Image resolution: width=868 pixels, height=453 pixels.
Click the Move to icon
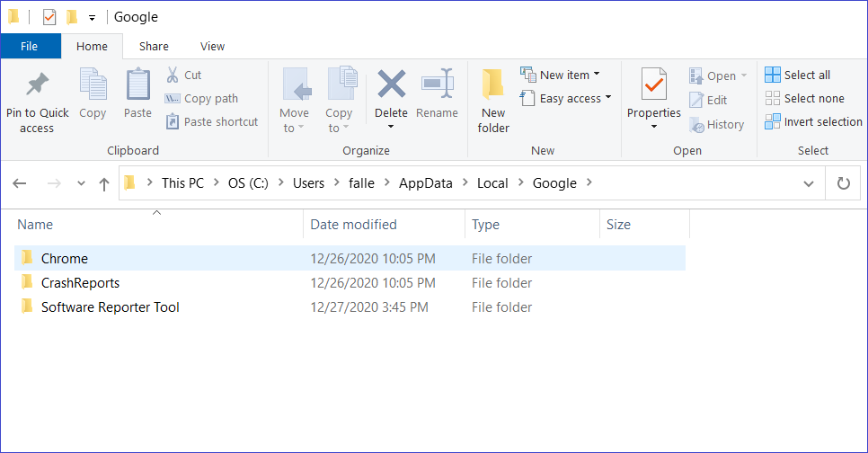pos(297,84)
